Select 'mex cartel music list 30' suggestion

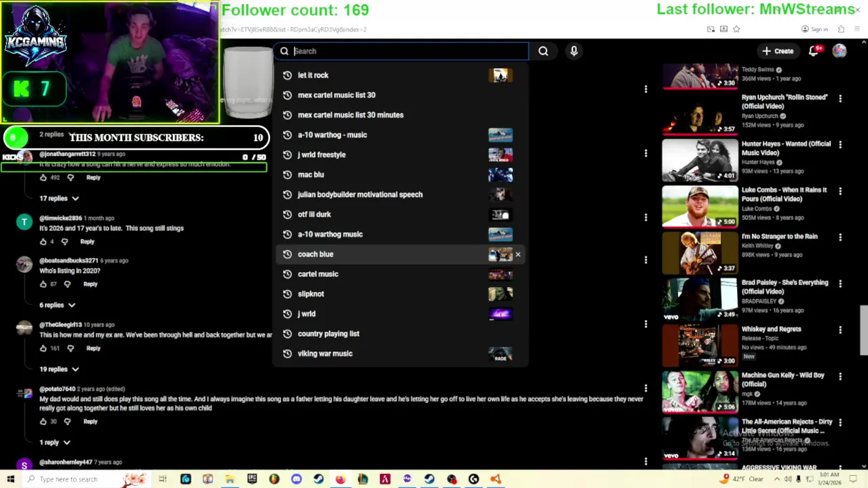(400, 95)
